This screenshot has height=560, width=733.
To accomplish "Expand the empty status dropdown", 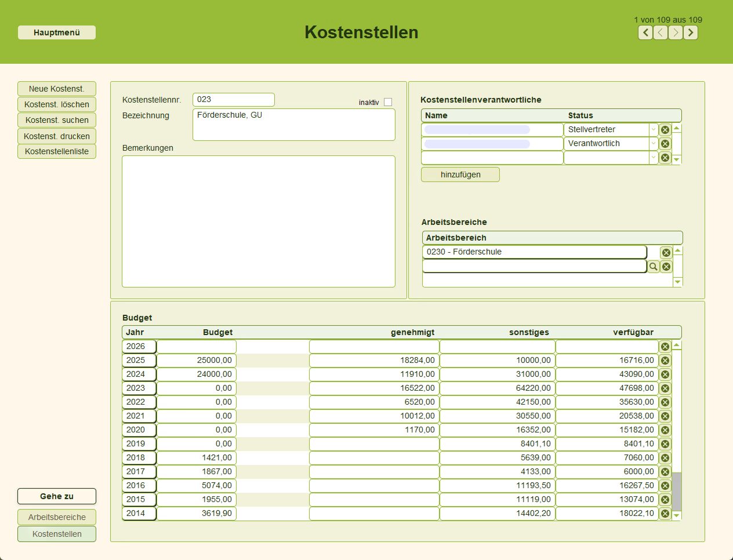I will [x=653, y=158].
